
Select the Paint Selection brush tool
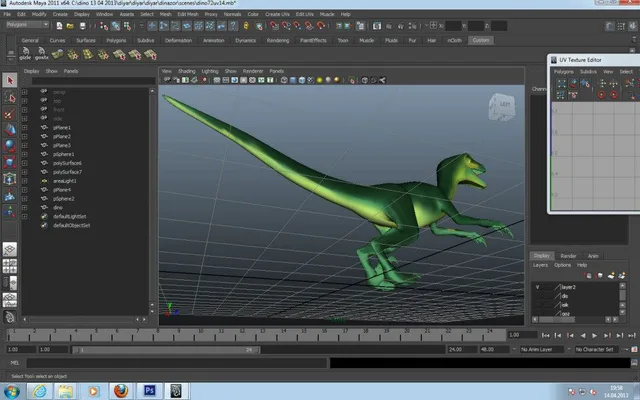10,113
